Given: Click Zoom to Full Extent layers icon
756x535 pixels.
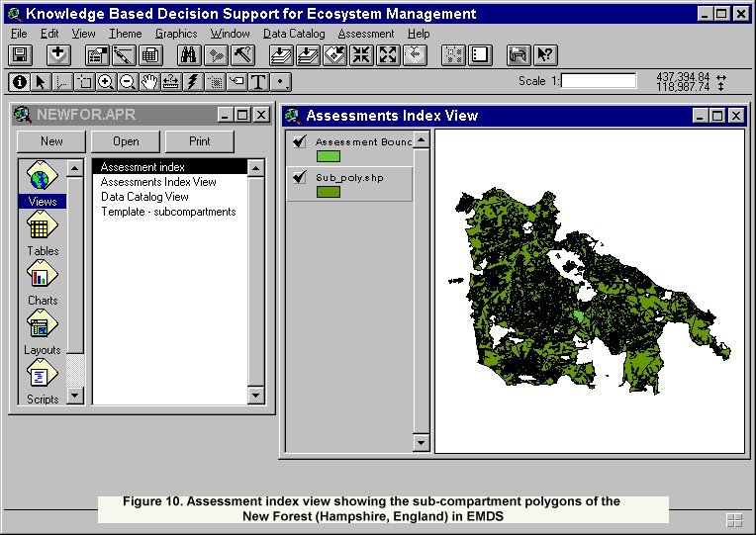Looking at the screenshot, I should tap(281, 55).
